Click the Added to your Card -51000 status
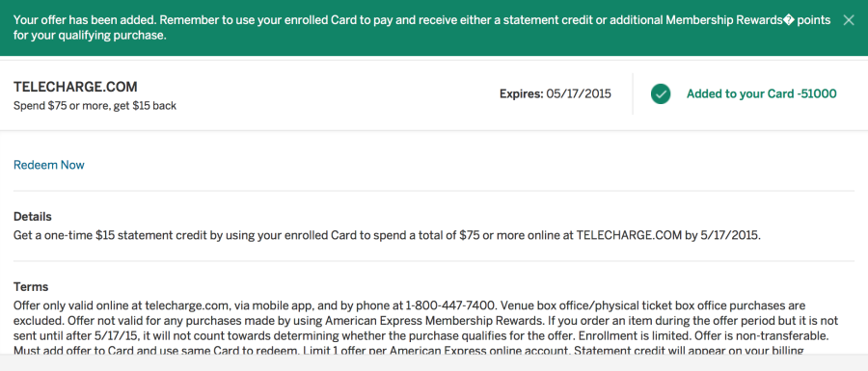Image resolution: width=868 pixels, height=371 pixels. click(x=761, y=94)
